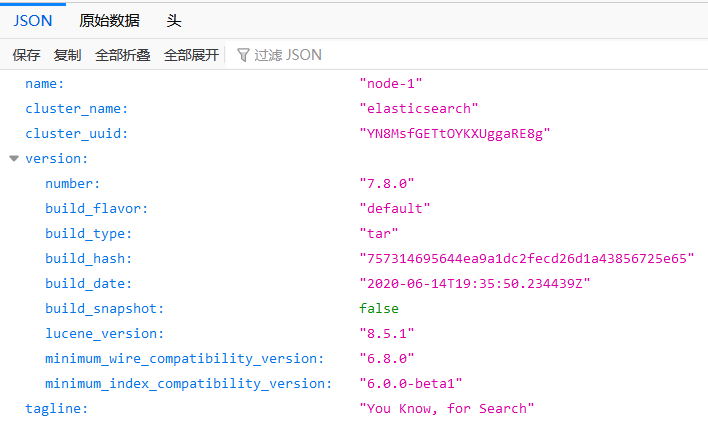Collapse the version tree node
This screenshot has height=445, width=708.
coord(13,158)
